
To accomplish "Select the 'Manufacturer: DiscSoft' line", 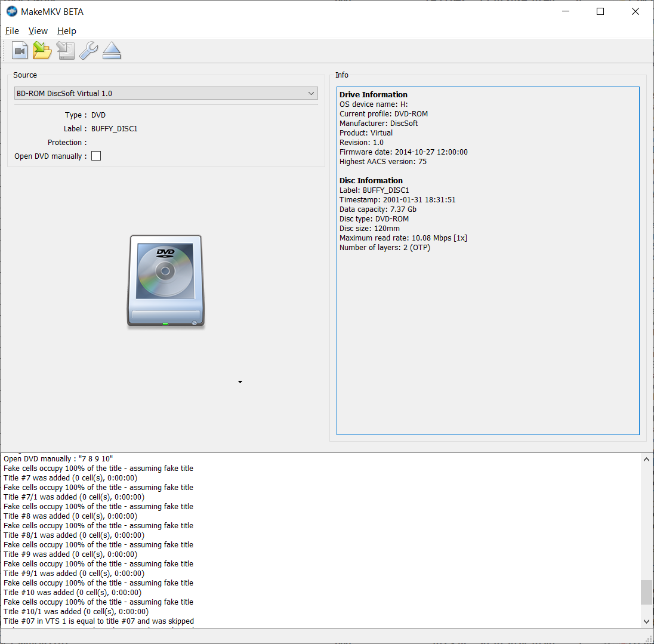I will pyautogui.click(x=379, y=124).
